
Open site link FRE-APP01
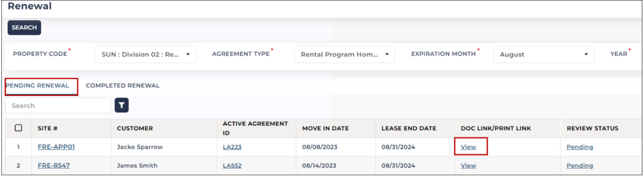click(x=56, y=147)
